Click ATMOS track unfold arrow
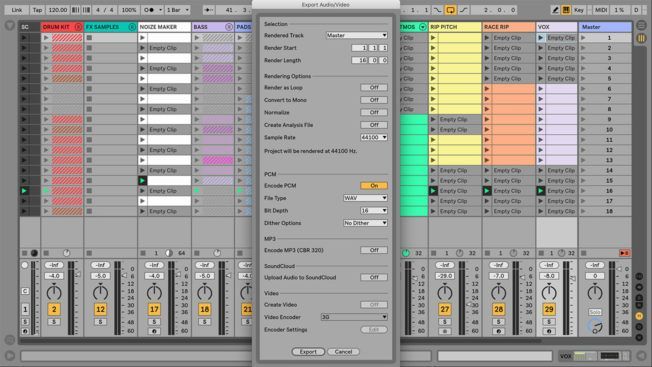Screen dimensions: 652x367 pos(422,27)
